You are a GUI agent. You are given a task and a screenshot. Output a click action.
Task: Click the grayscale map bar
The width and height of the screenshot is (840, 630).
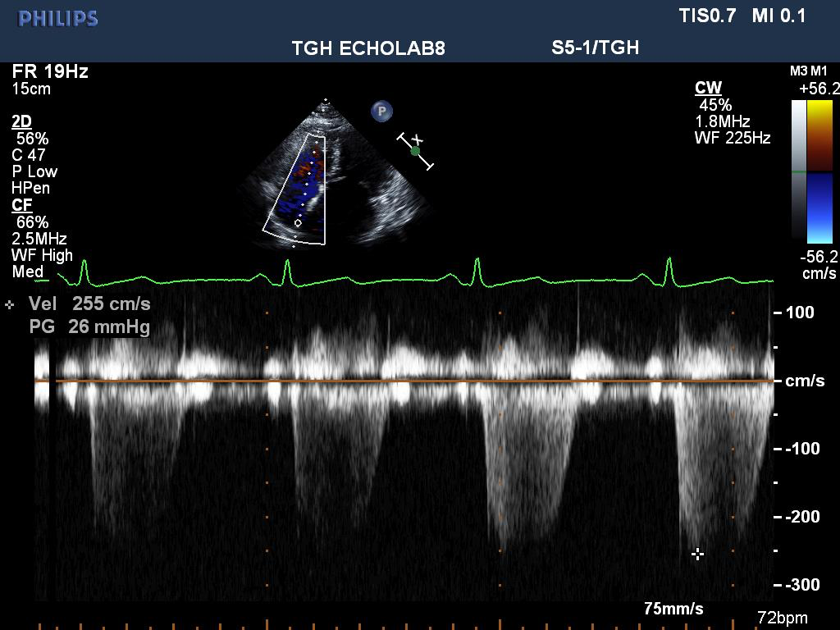(798, 170)
